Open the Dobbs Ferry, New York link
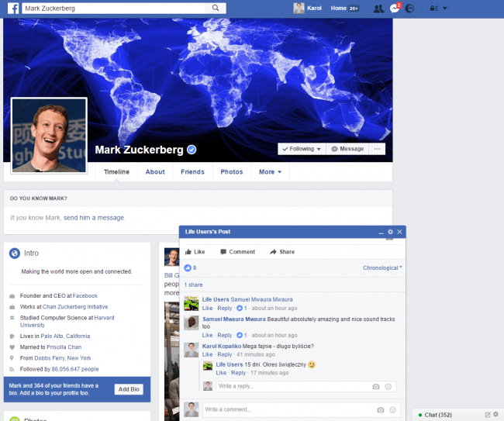This screenshot has width=504, height=421. pos(63,358)
